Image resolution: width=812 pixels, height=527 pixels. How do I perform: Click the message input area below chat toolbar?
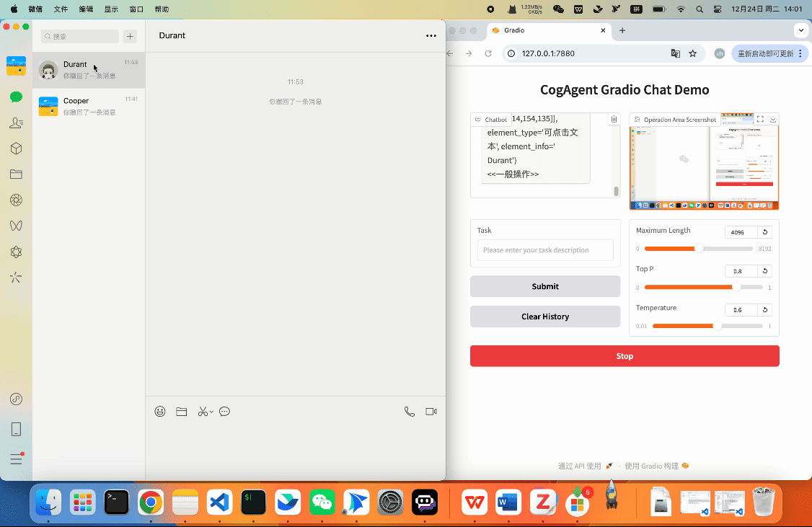point(295,448)
